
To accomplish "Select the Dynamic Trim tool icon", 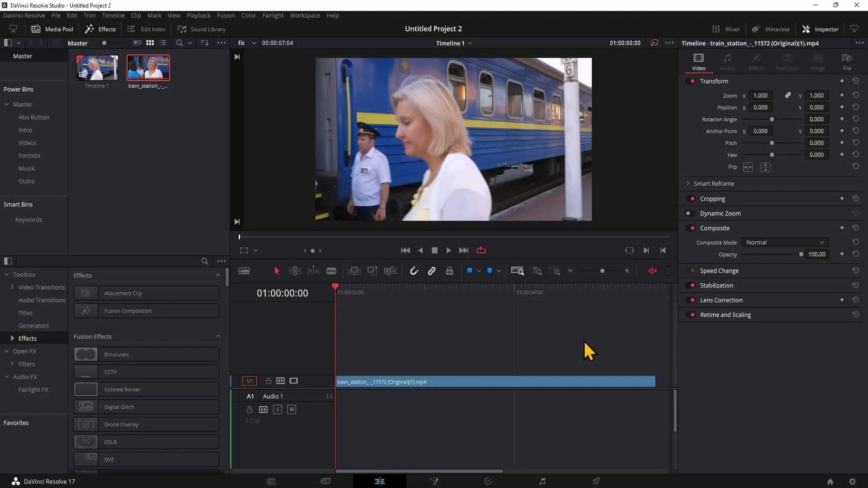I will (314, 271).
